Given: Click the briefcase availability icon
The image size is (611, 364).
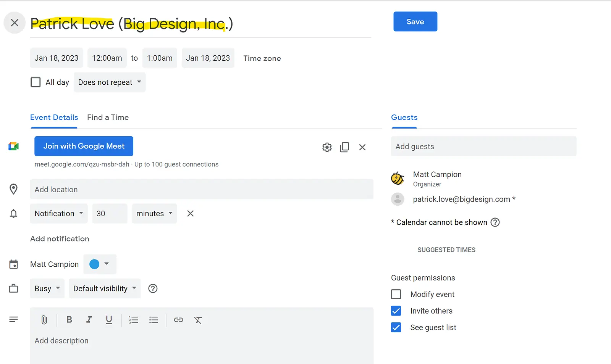Looking at the screenshot, I should point(13,288).
